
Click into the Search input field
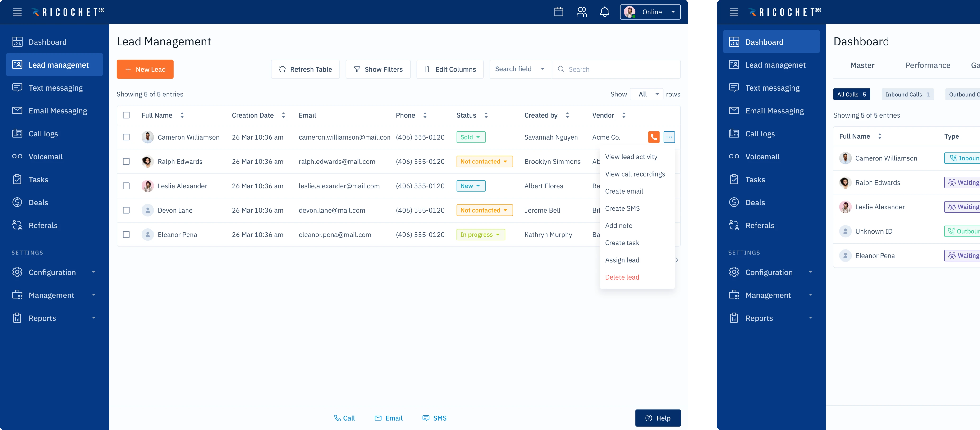coord(620,69)
